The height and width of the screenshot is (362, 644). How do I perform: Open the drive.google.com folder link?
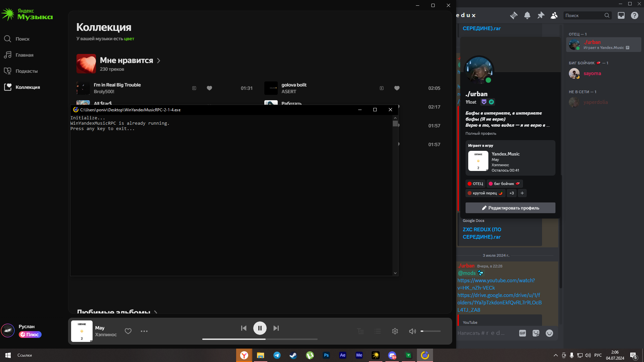point(500,303)
